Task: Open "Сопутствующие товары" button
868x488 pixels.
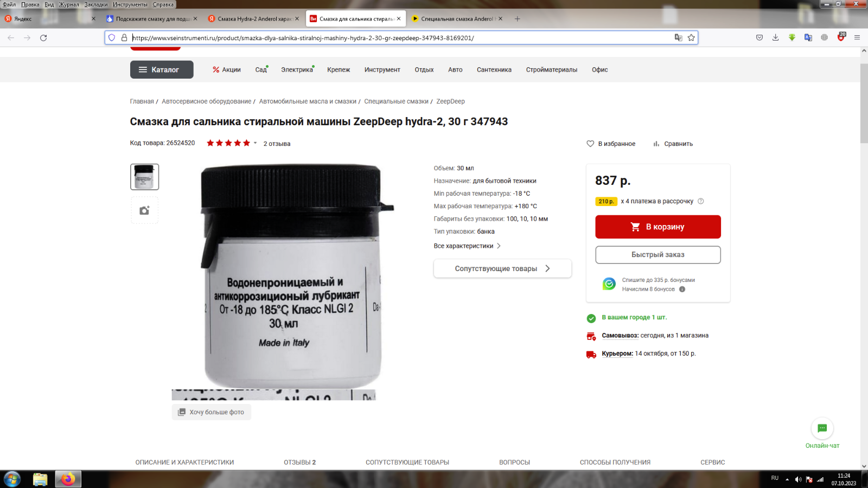Action: coord(502,268)
